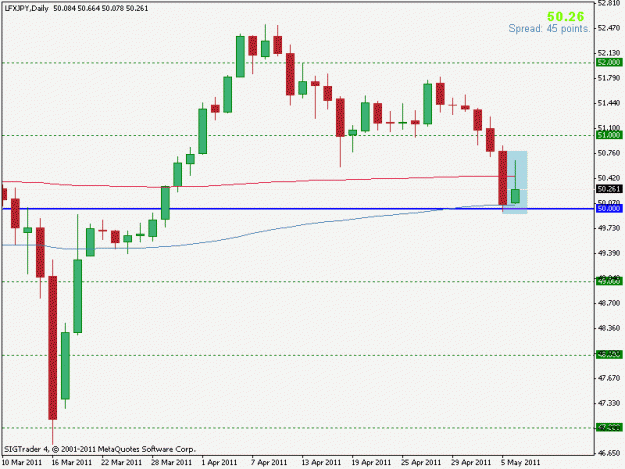Click the 52.470 price scale value

coord(609,28)
